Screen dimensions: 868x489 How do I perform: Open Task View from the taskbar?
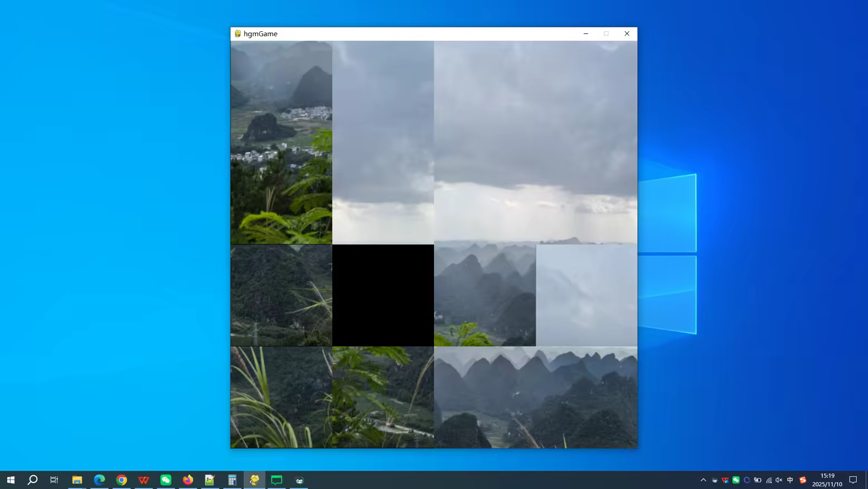54,480
